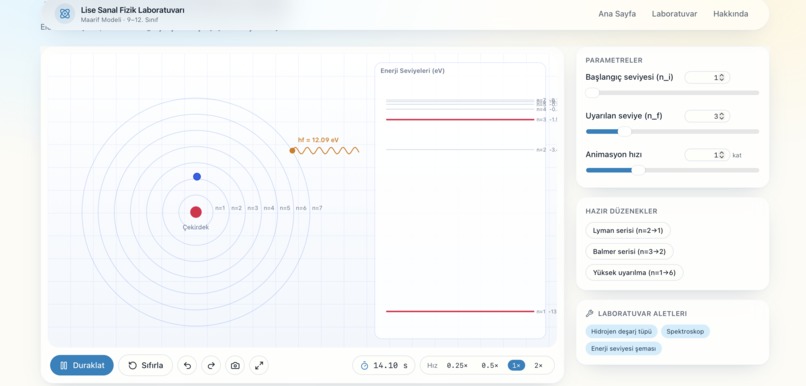The height and width of the screenshot is (386, 806).
Task: Select Spektroskop tool chip
Action: pyautogui.click(x=685, y=332)
